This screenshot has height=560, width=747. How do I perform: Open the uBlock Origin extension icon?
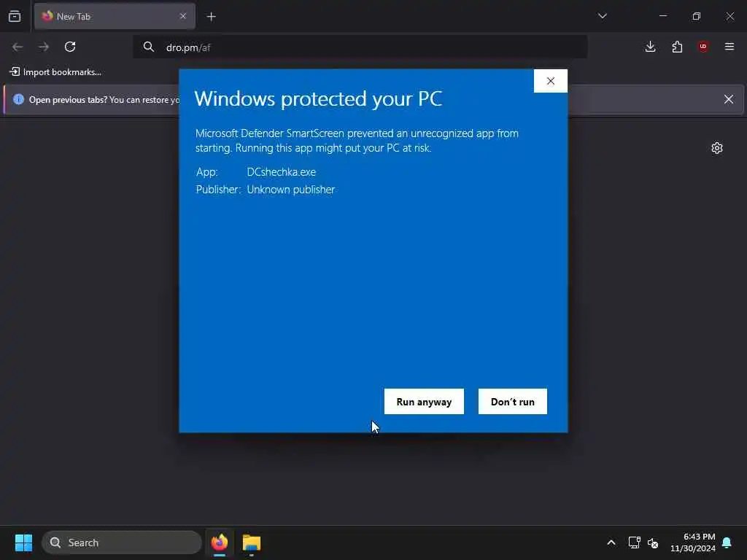tap(703, 46)
